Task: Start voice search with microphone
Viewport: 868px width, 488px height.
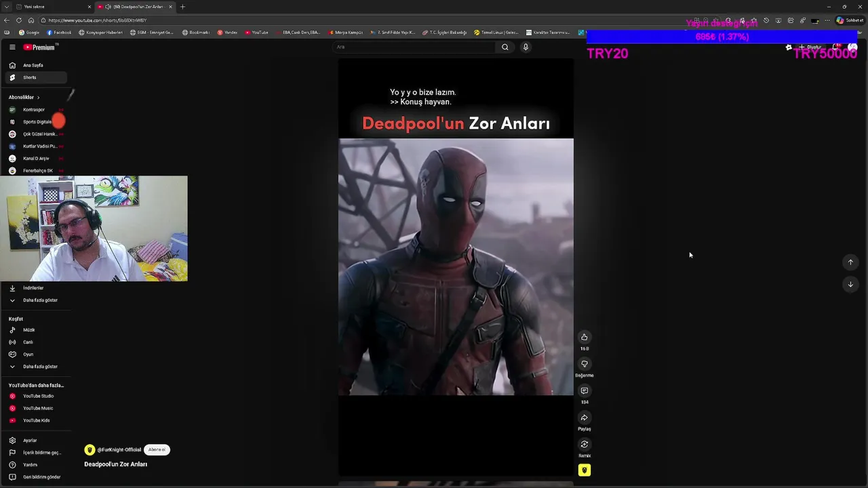Action: 526,47
